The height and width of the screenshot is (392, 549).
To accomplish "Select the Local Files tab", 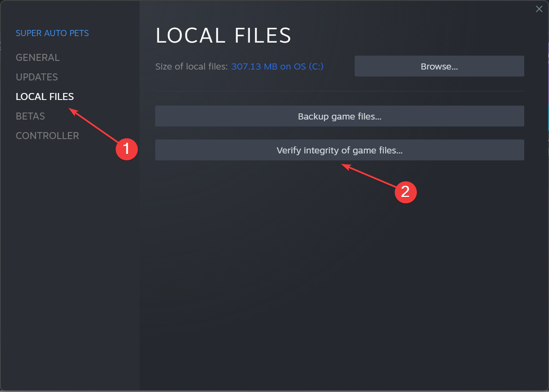I will coord(45,96).
